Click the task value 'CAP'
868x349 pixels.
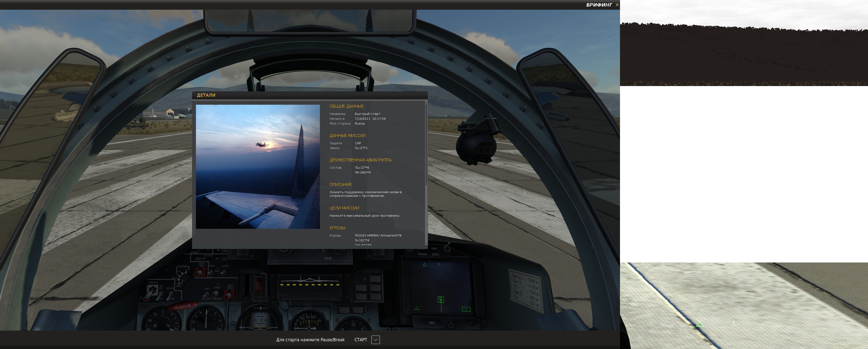(x=358, y=143)
